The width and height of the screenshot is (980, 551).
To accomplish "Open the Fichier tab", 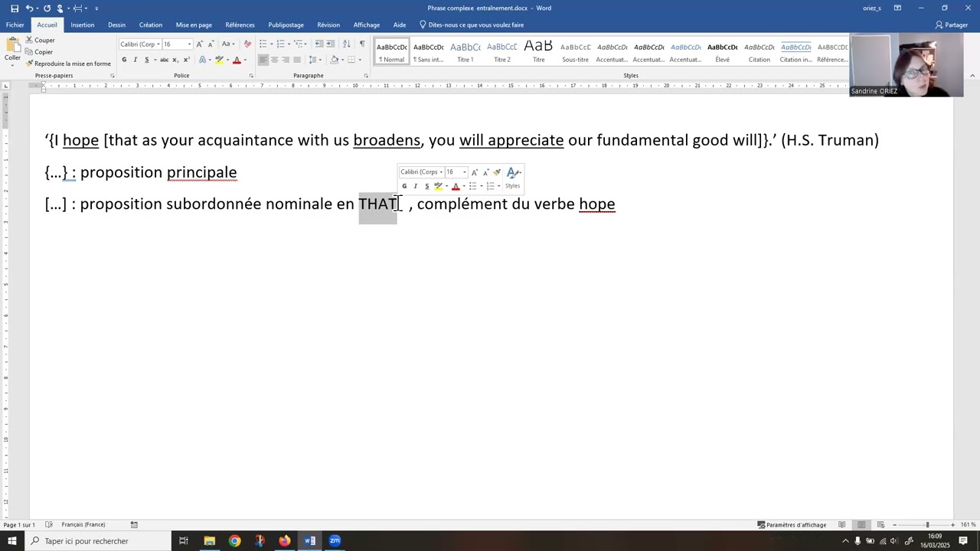I will pos(15,24).
